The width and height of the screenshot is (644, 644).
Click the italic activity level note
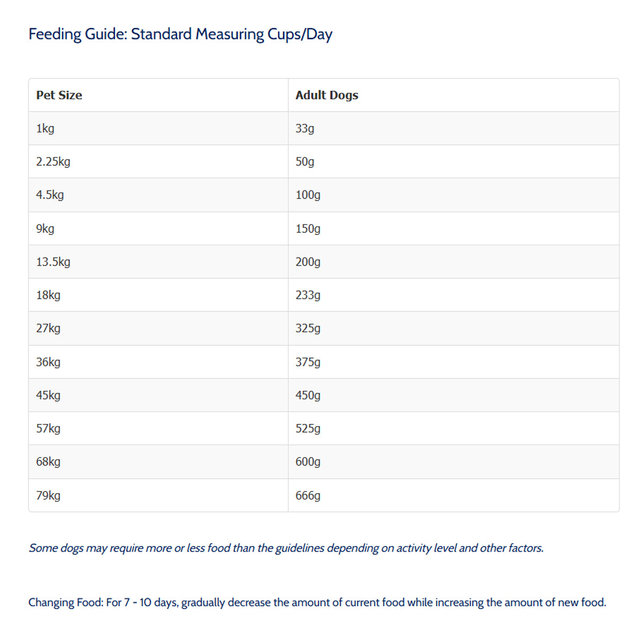286,548
